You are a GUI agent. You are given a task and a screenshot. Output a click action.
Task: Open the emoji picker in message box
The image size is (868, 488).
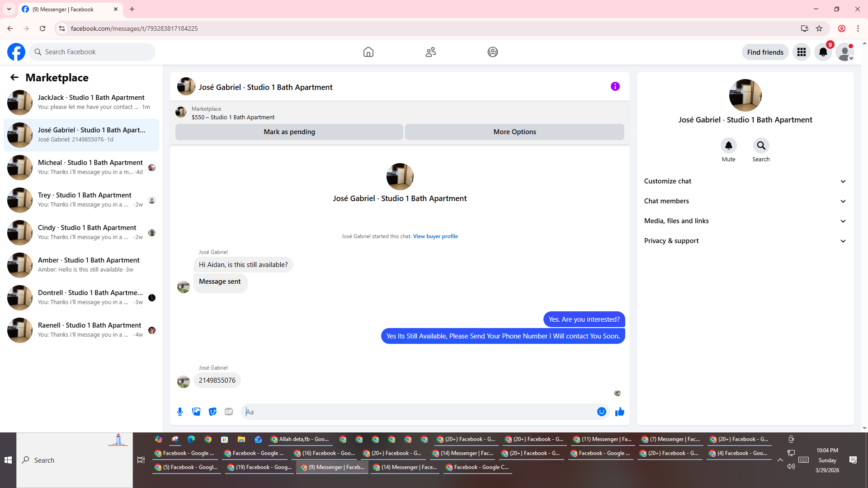602,412
